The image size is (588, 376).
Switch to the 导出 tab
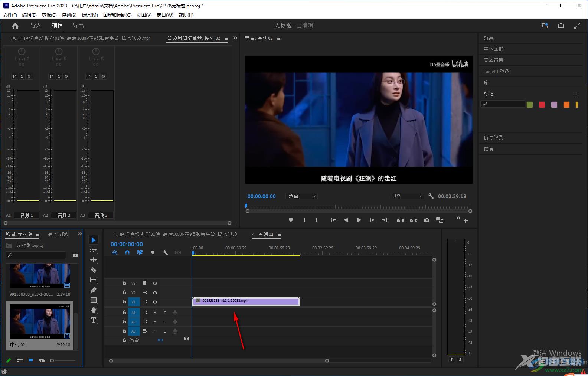tap(78, 25)
